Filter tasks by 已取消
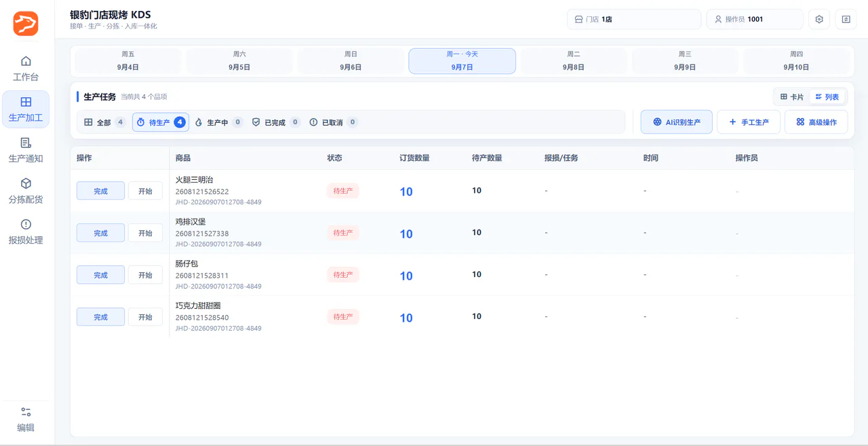Viewport: 868px width, 446px height. point(333,122)
